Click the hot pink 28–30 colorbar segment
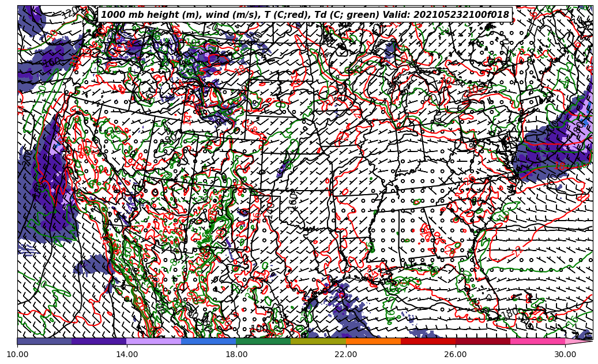The image size is (598, 364). tap(537, 342)
